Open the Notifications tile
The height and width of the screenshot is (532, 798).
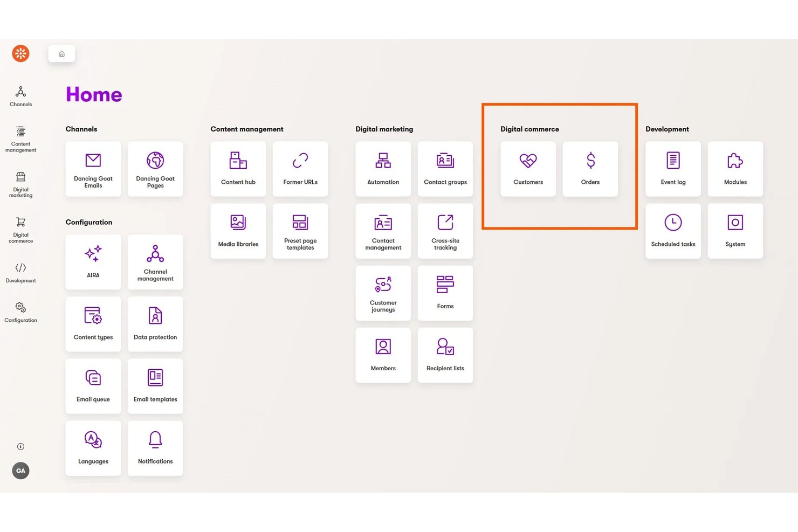point(155,448)
